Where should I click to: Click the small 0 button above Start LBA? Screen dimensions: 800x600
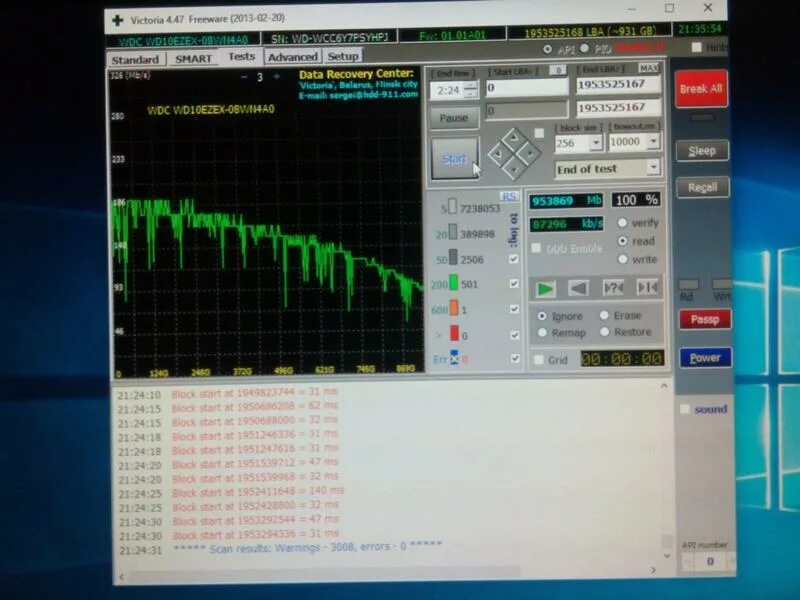pyautogui.click(x=558, y=70)
